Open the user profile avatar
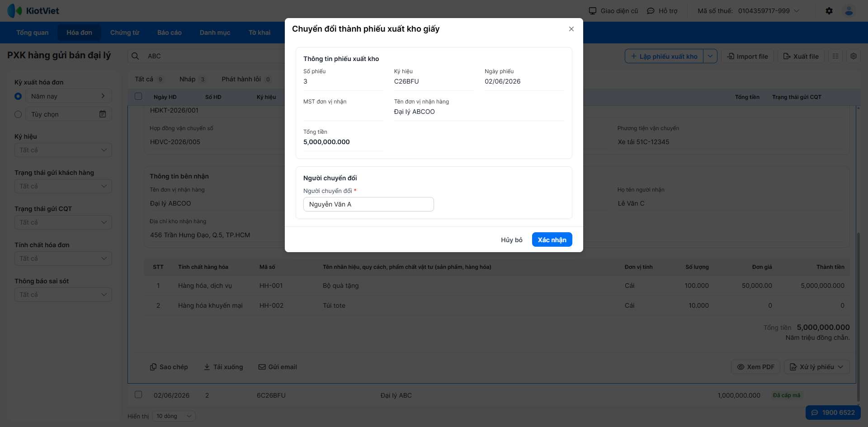The height and width of the screenshot is (427, 868). tap(849, 11)
